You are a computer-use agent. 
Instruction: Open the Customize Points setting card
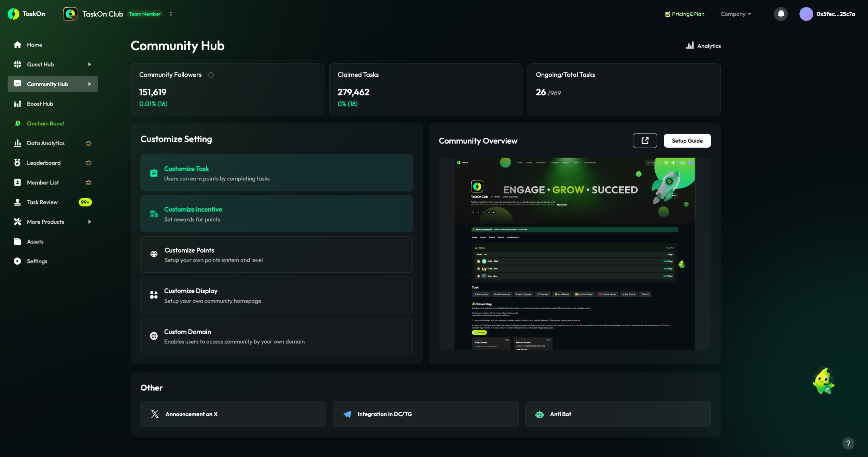pos(276,255)
